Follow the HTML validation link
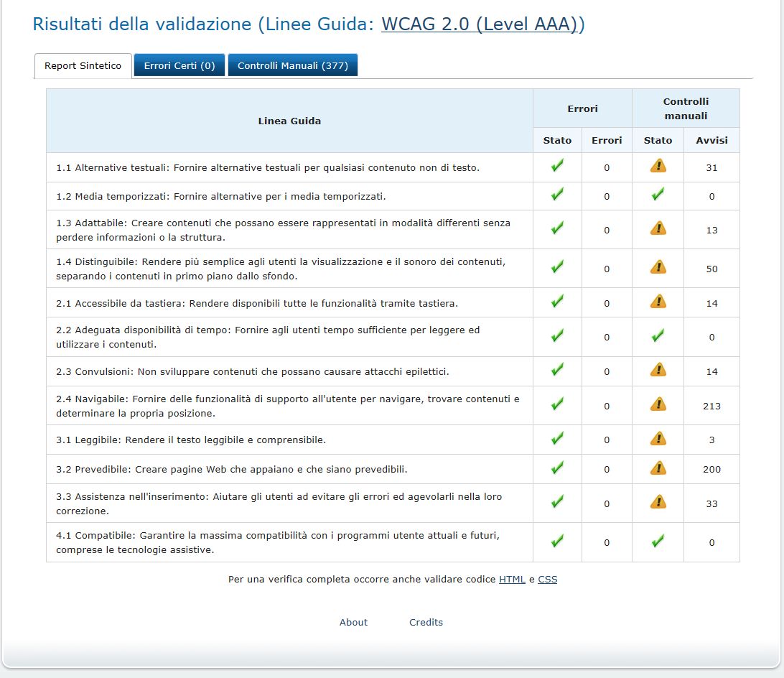 click(x=512, y=579)
